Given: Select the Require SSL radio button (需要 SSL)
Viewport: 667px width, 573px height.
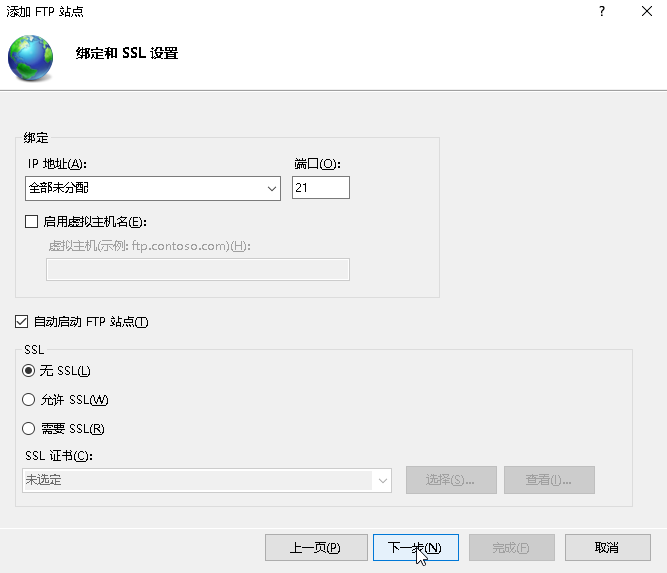Looking at the screenshot, I should 29,428.
